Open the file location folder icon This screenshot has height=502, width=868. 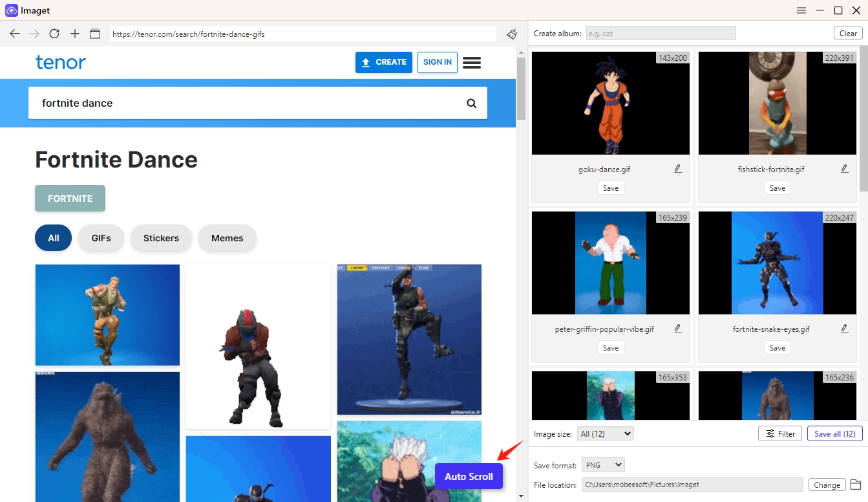click(855, 485)
